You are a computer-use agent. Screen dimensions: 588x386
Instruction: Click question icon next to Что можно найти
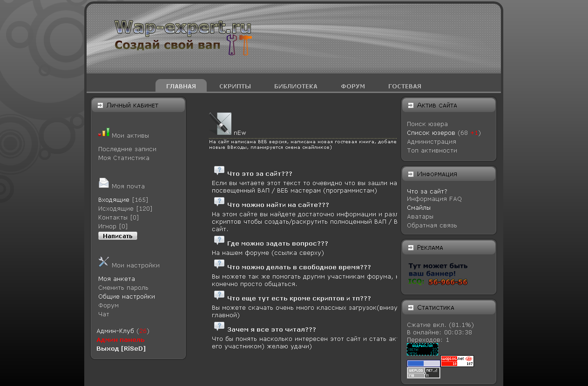click(219, 202)
